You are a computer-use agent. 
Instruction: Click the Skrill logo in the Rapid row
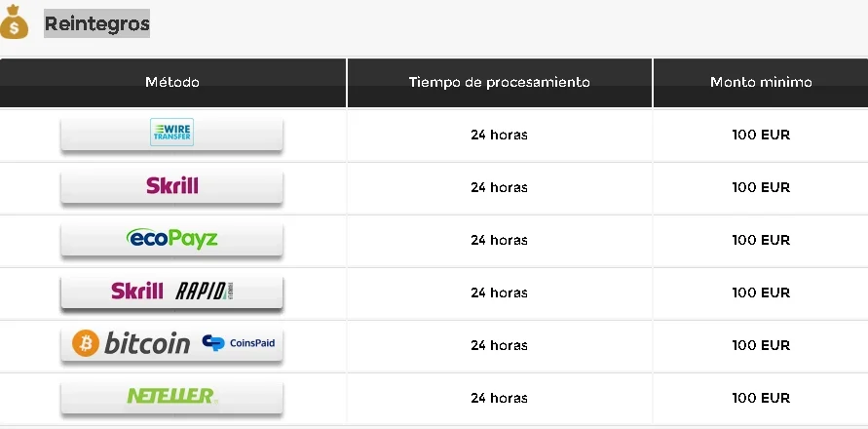pos(137,291)
